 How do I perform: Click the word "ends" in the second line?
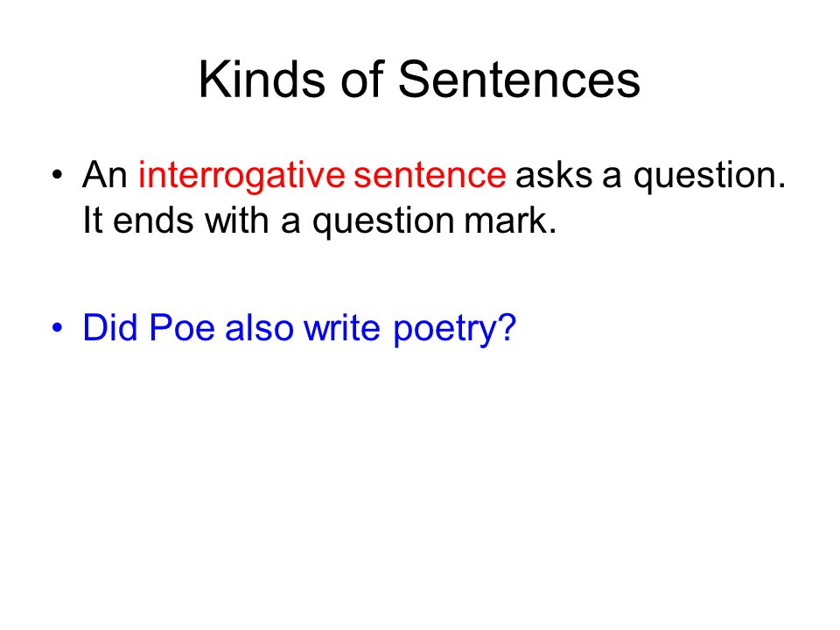(152, 220)
